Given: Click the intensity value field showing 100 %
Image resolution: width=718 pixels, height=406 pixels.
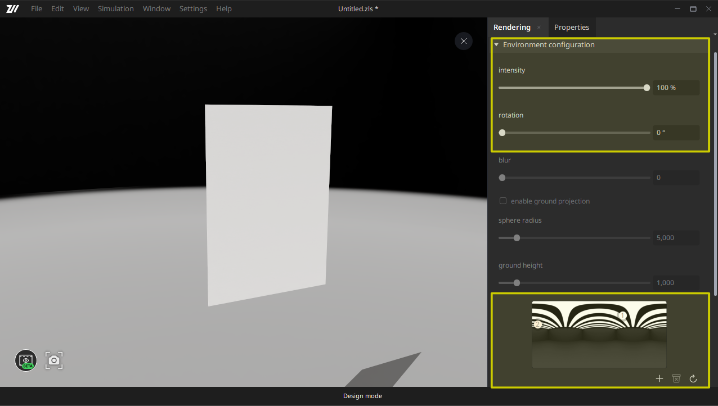Looking at the screenshot, I should 676,88.
